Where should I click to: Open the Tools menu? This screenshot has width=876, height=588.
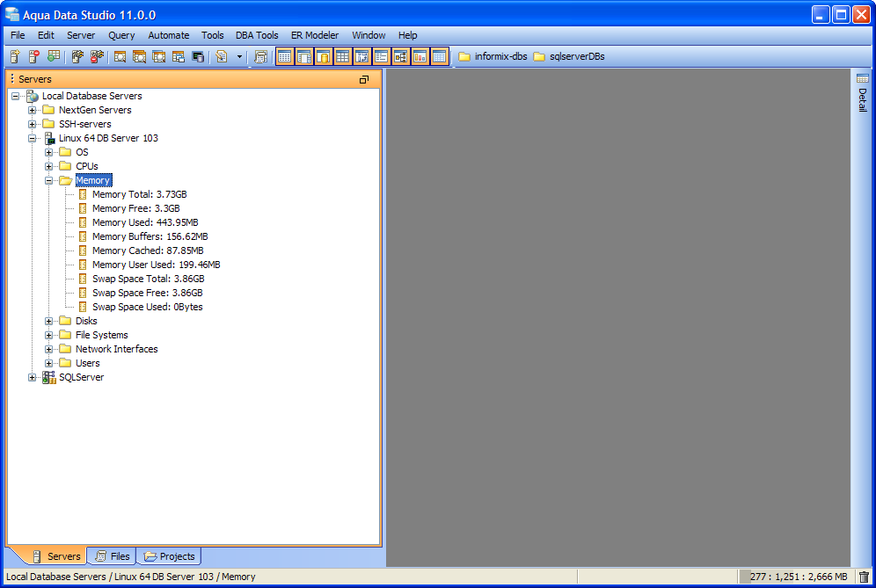(212, 35)
